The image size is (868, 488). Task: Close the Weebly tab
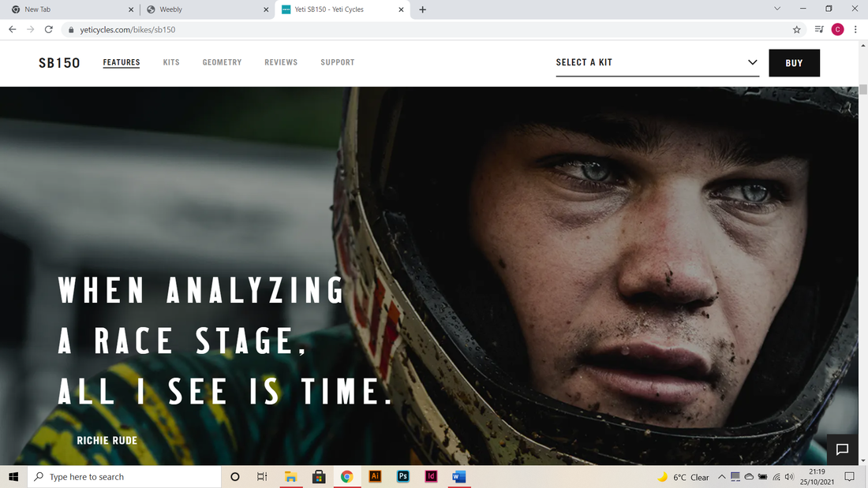pyautogui.click(x=266, y=9)
